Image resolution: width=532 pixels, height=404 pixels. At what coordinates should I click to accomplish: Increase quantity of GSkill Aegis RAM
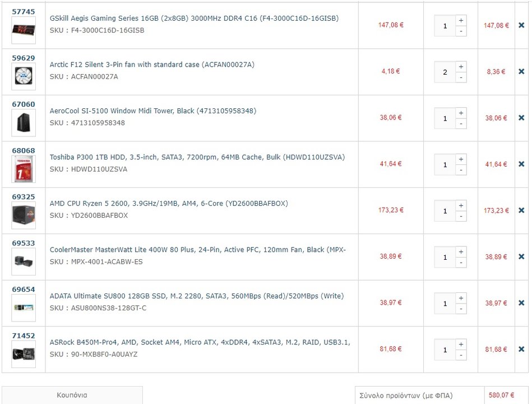pyautogui.click(x=461, y=20)
